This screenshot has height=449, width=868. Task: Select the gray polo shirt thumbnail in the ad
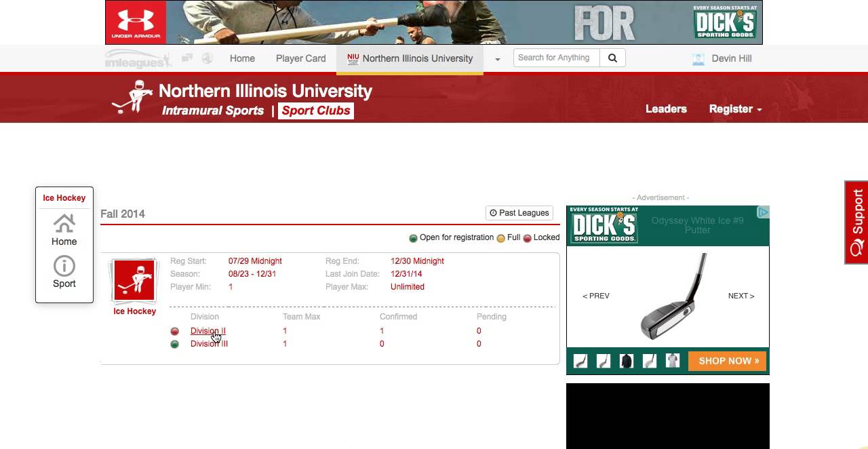click(x=673, y=361)
